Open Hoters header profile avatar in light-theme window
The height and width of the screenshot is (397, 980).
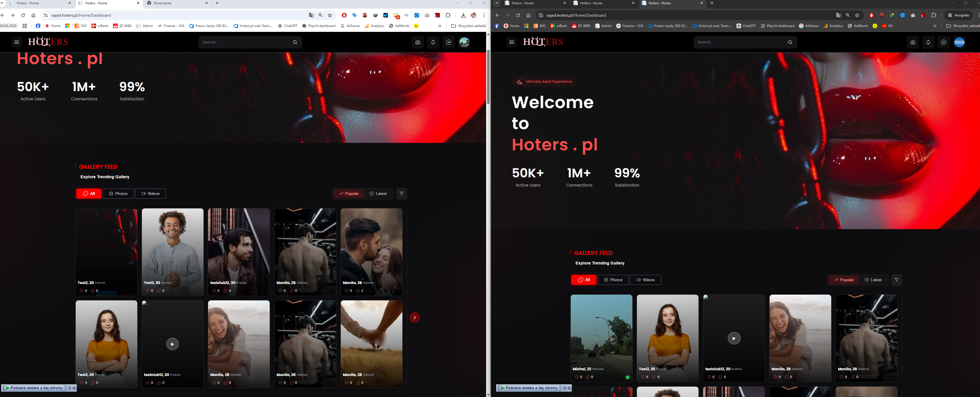464,42
